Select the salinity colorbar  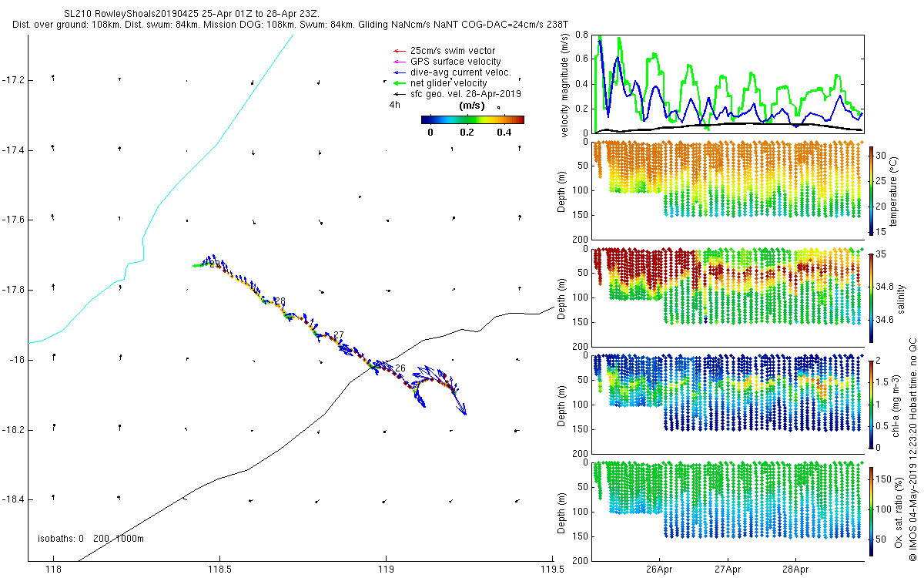coord(872,297)
